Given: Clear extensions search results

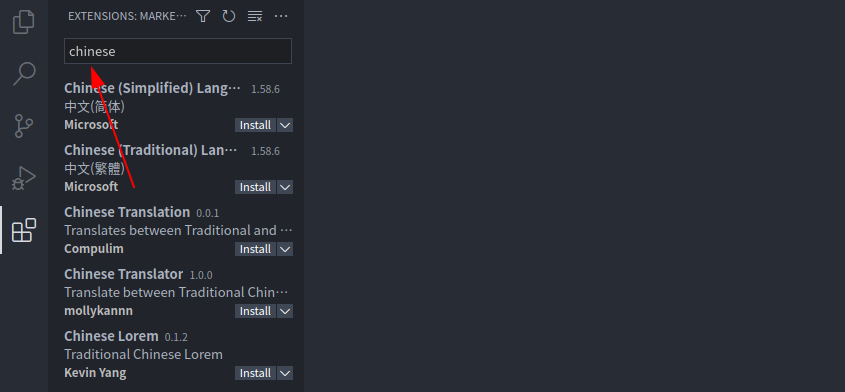Looking at the screenshot, I should click(x=255, y=16).
